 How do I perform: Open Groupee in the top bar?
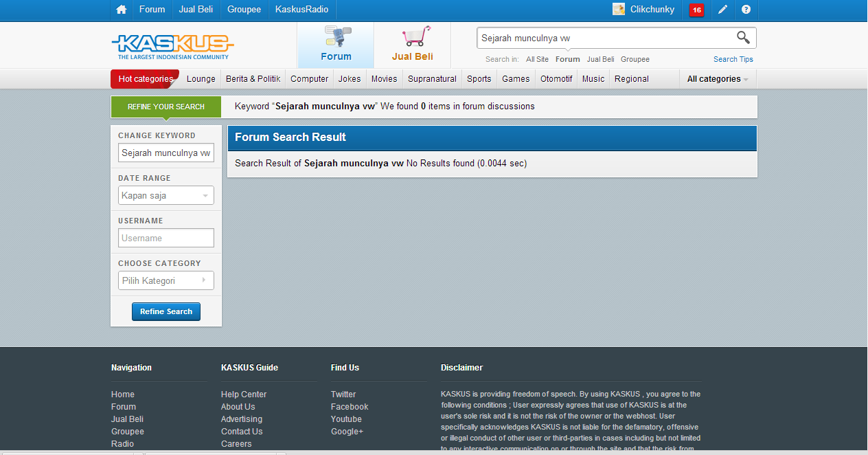coord(244,10)
